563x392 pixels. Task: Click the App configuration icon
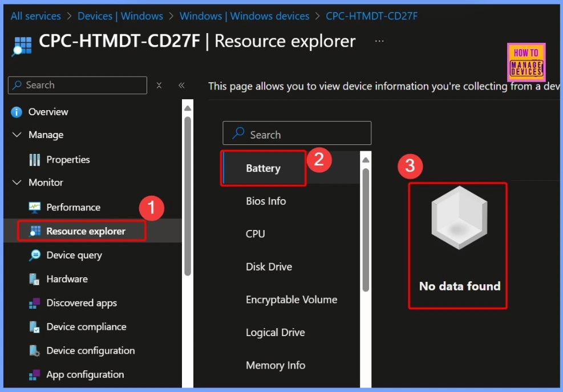(x=34, y=375)
